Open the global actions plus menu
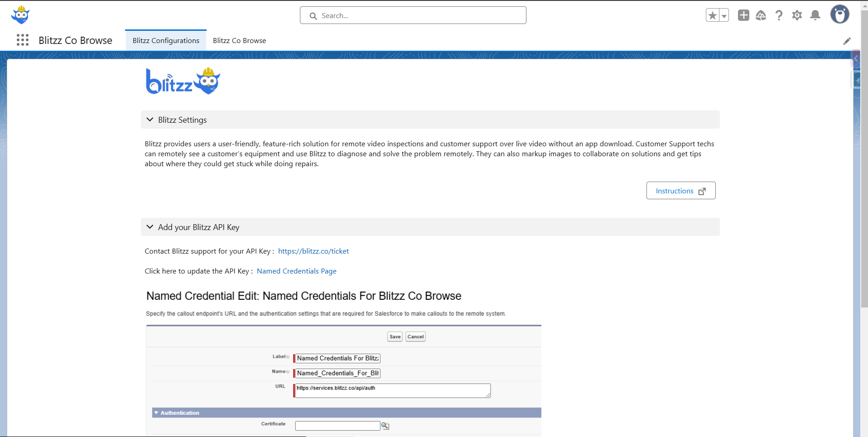The image size is (868, 437). pyautogui.click(x=743, y=15)
